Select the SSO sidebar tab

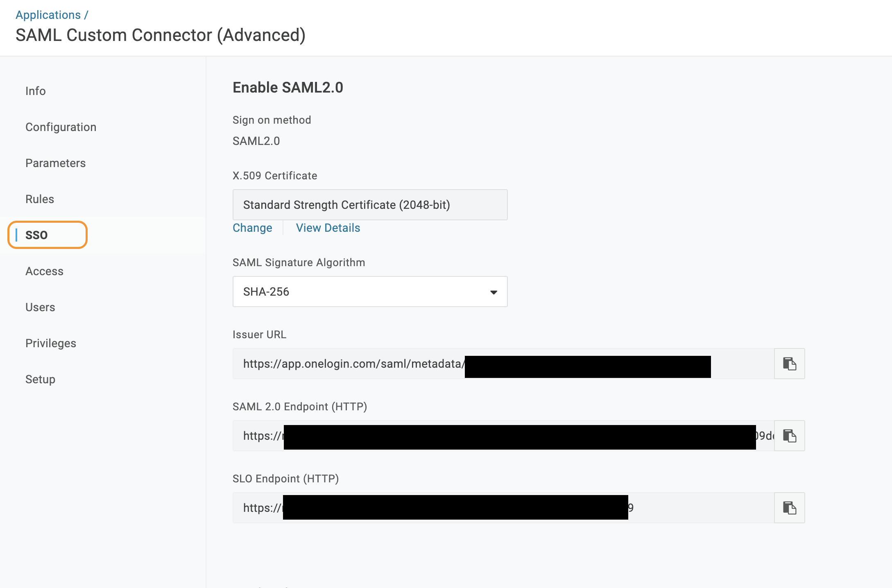point(37,235)
